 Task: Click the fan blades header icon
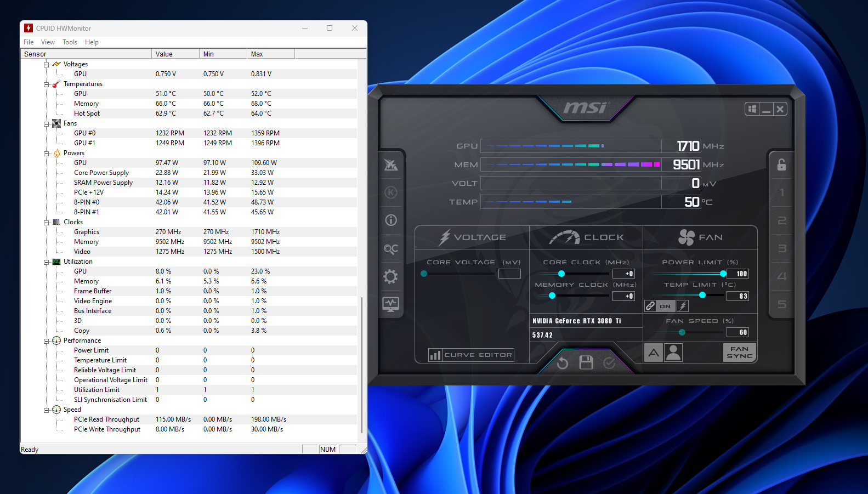[687, 237]
